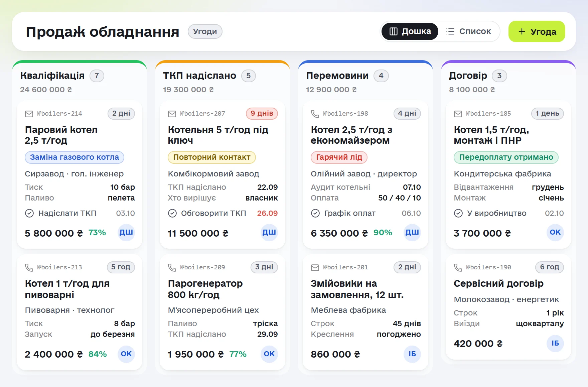Viewport: 588px width, 387px height.
Task: Click the Угоди badge near the title
Action: tap(205, 31)
